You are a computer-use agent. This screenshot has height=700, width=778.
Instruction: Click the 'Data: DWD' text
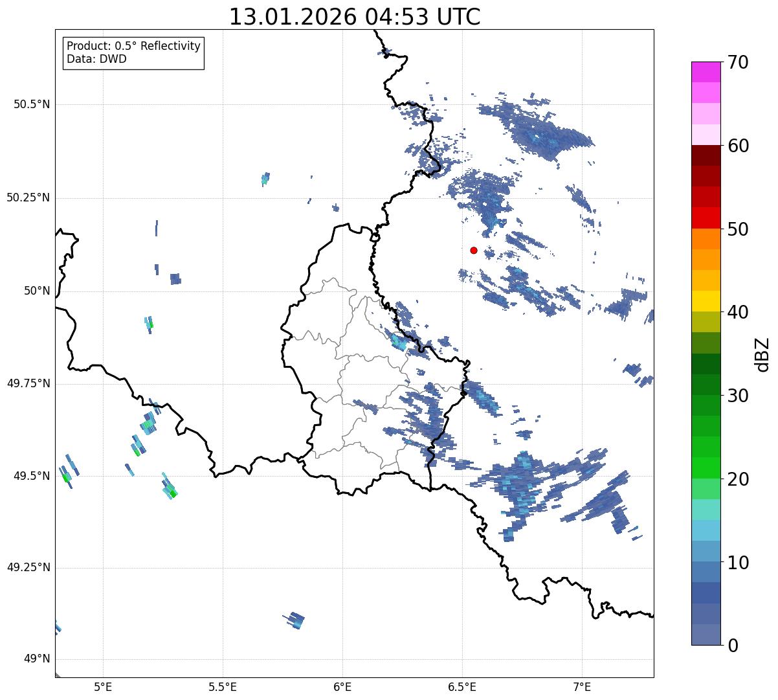96,60
